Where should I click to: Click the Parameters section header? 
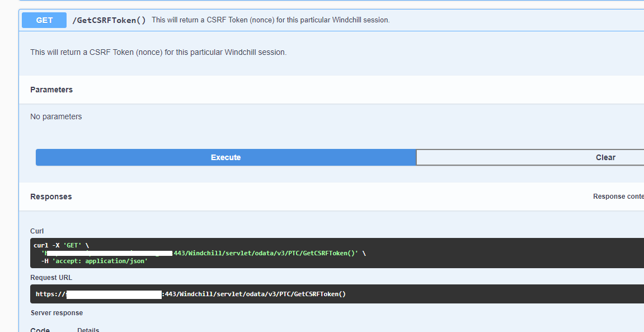coord(51,90)
